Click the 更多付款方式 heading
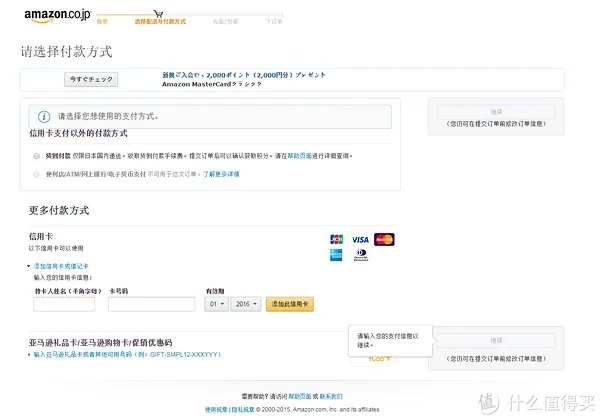Image resolution: width=600 pixels, height=420 pixels. point(59,210)
